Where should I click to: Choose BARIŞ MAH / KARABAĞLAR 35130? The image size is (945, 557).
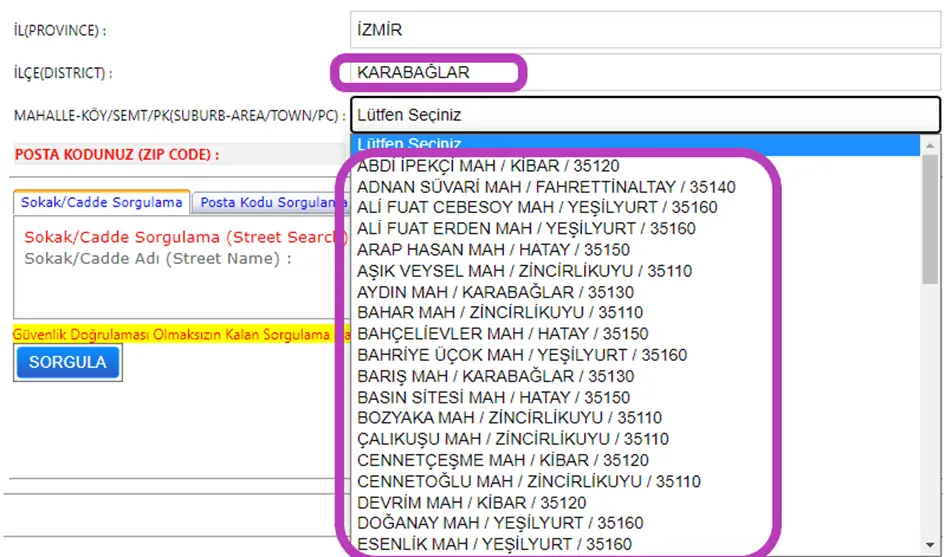pos(495,376)
